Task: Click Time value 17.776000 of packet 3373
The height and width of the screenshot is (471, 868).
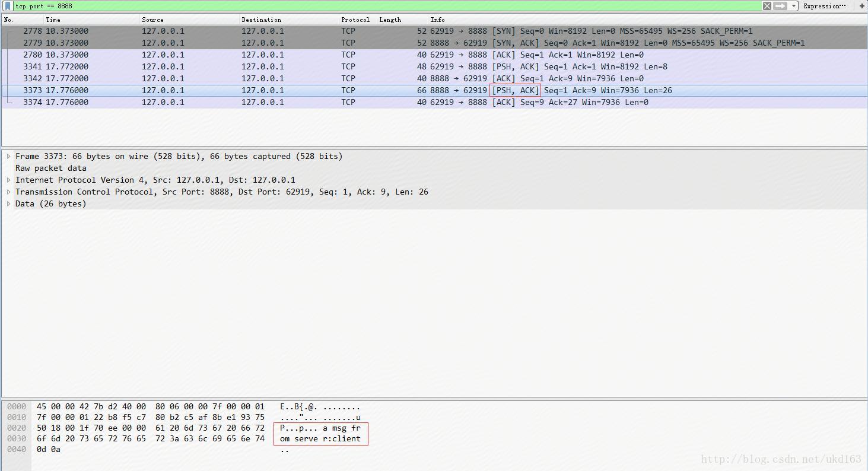Action: pos(67,90)
